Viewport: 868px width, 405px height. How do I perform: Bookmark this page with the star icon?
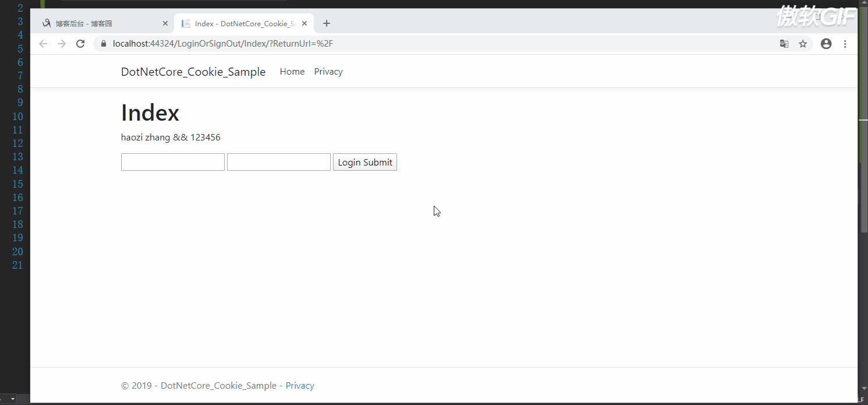(x=803, y=44)
